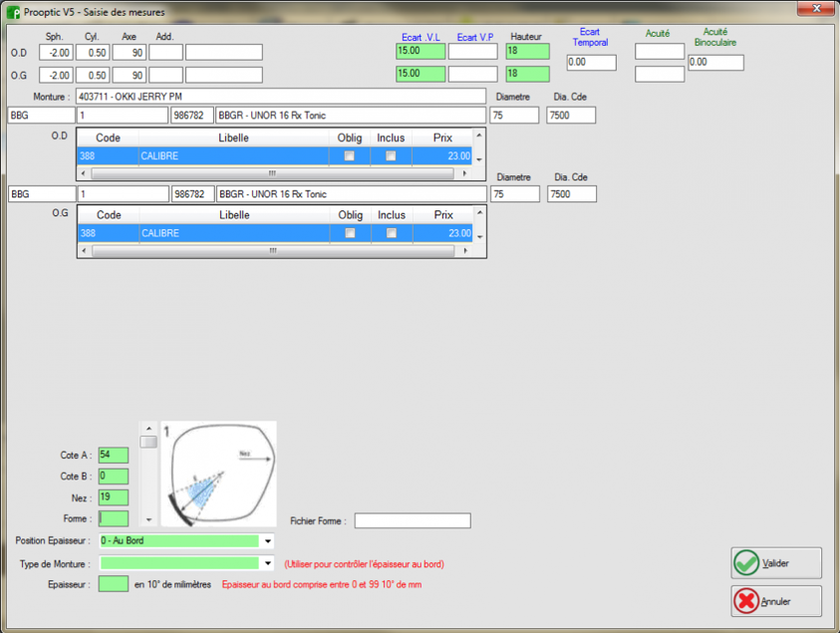Click the O.G Sph. field
Screen dimensions: 840x633
point(56,75)
